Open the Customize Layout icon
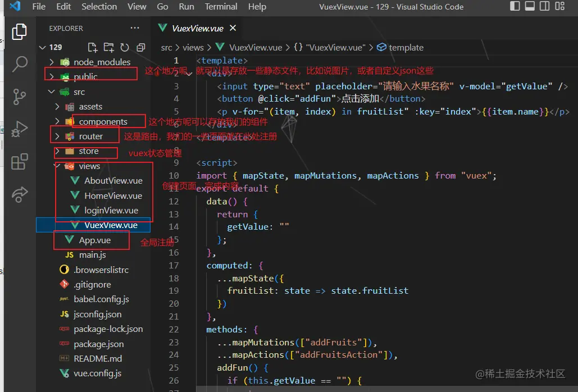This screenshot has width=578, height=392. pyautogui.click(x=559, y=6)
